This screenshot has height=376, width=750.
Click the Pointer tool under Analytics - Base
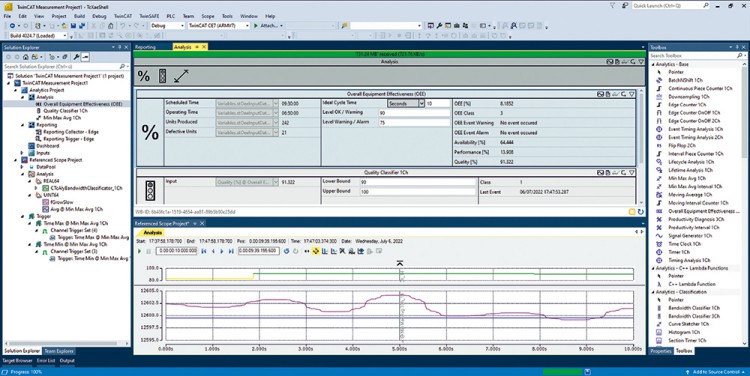[676, 72]
